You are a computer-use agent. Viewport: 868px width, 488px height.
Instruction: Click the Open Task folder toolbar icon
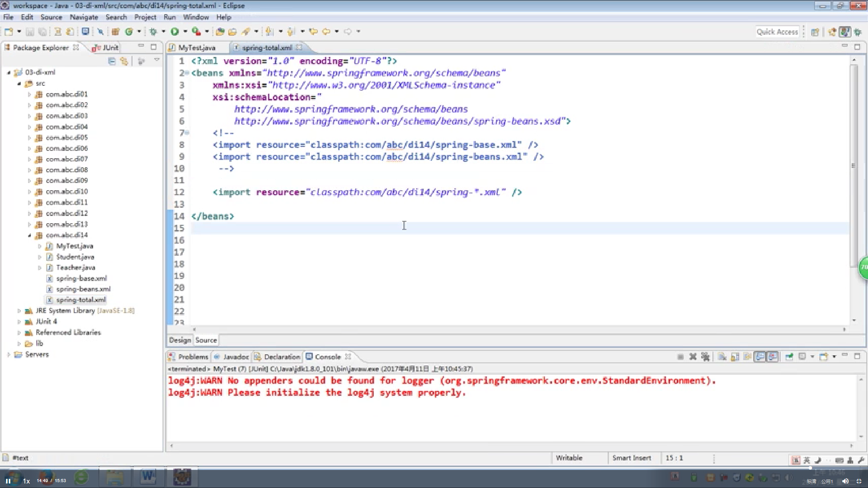point(232,32)
